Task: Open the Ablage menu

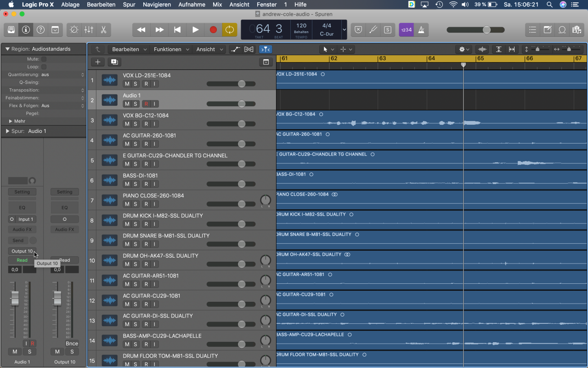Action: click(70, 5)
